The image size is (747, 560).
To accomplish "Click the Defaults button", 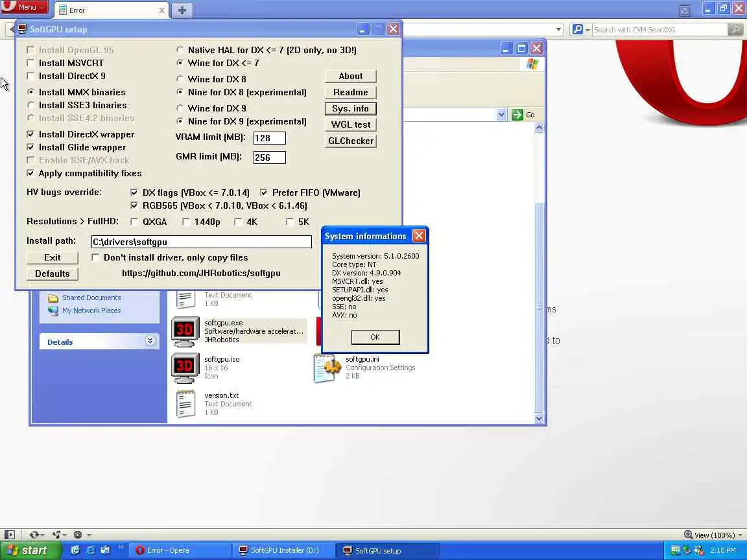I will [53, 274].
